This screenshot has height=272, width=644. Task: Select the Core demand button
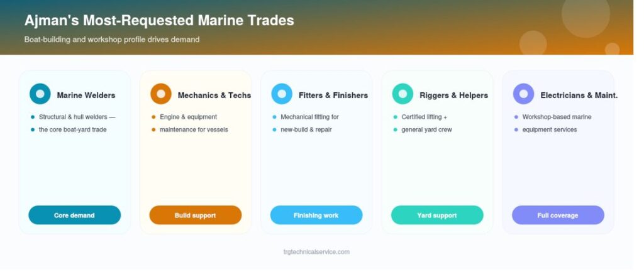74,215
